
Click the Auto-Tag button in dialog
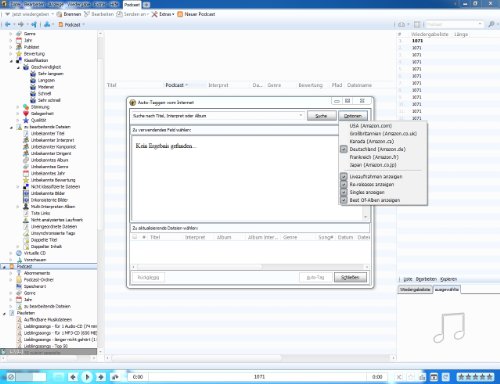pos(315,277)
